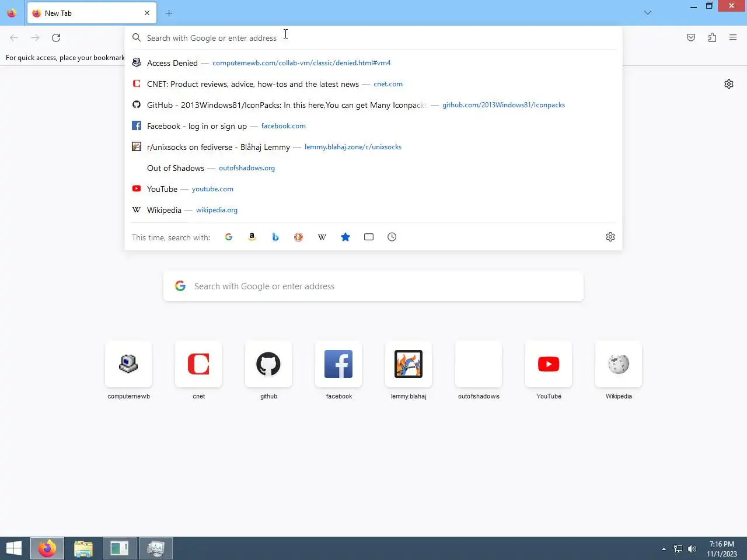Search this time with Bing icon

pos(275,237)
